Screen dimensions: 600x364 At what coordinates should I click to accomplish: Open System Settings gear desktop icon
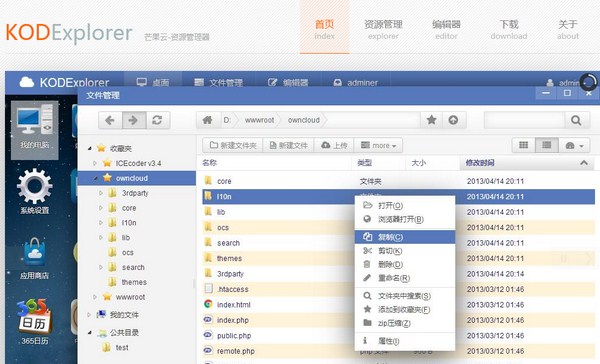[35, 191]
